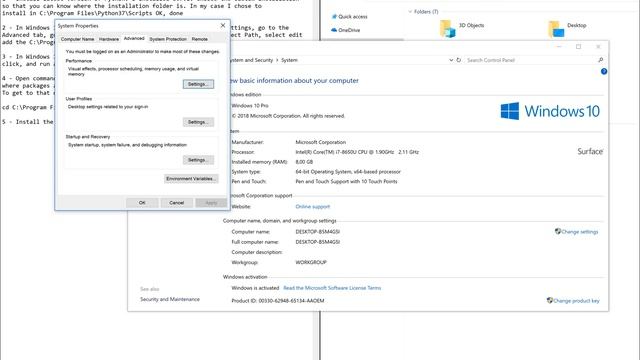This screenshot has height=360, width=640.
Task: Click the search magnifier icon
Action: tap(600, 60)
